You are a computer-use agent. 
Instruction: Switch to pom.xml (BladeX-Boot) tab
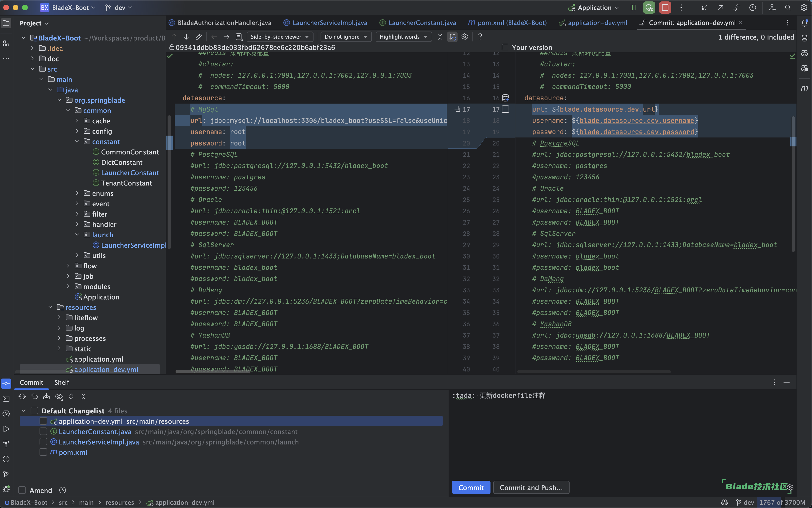[507, 23]
